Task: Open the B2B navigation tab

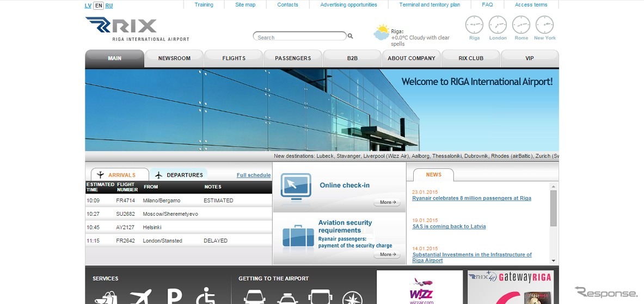Action: coord(352,58)
